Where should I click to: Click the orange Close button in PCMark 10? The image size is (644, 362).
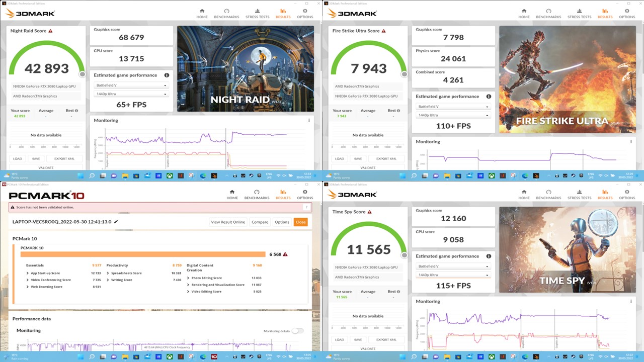tap(300, 222)
